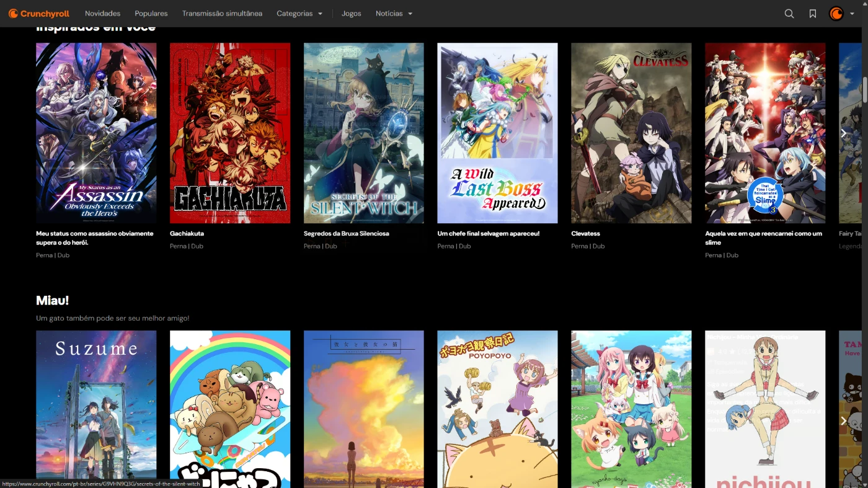
Task: Expand the Categorias dropdown
Action: tap(299, 14)
